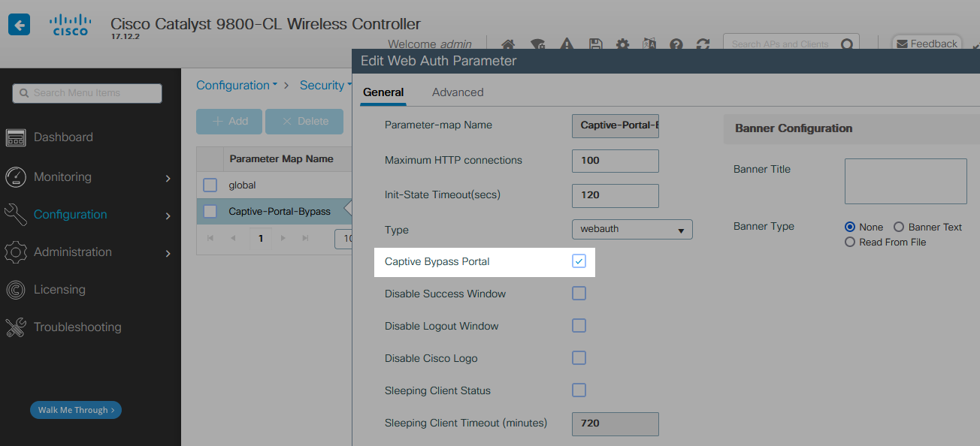Save the controller configuration via floppy icon
Screen dimensions: 980x446
pos(595,45)
